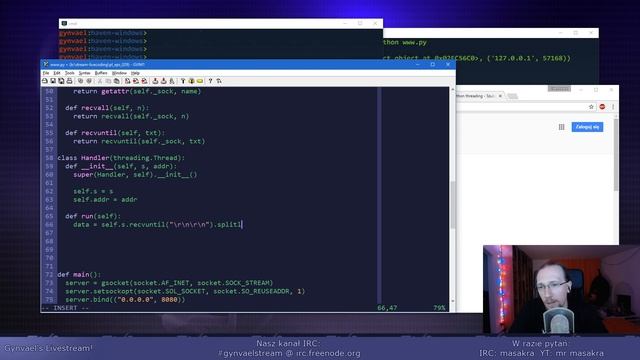Click the bookmark star in Chrome address bar
This screenshot has width=640, height=360.
coord(591,107)
